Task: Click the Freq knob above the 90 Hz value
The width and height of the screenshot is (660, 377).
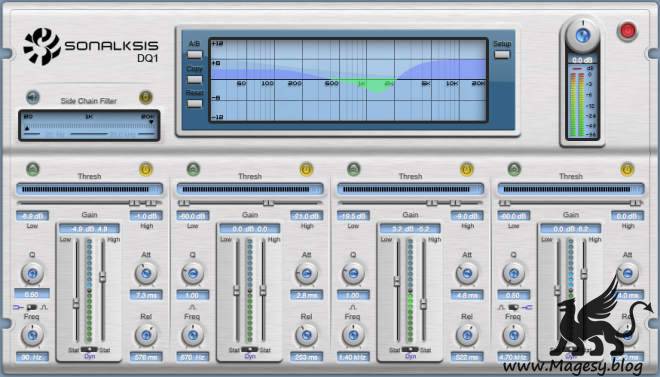Action: coord(32,335)
